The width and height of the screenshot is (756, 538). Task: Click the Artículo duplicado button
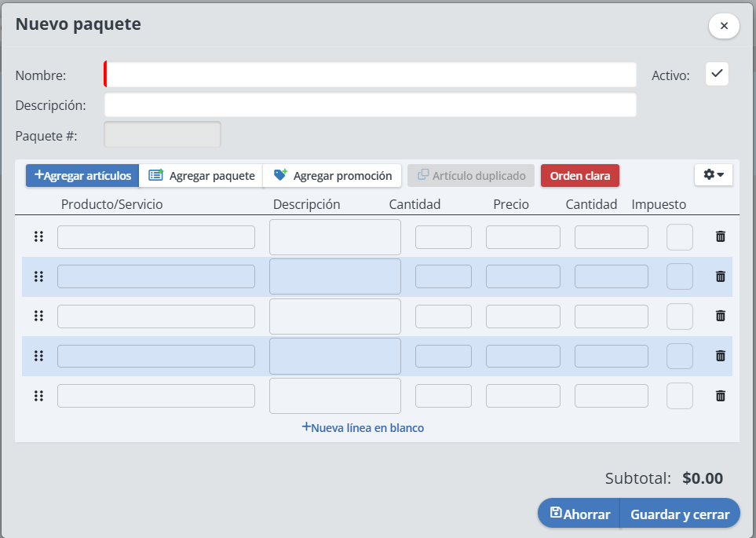coord(471,176)
